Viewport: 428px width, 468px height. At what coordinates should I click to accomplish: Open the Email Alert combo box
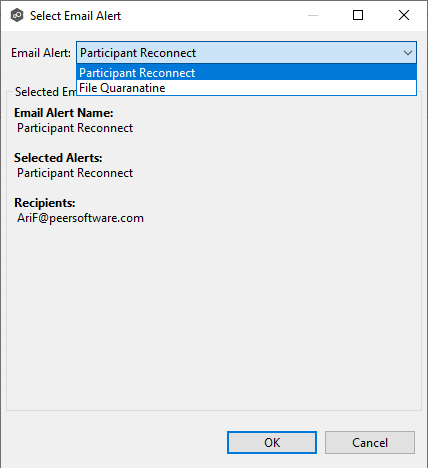click(246, 53)
